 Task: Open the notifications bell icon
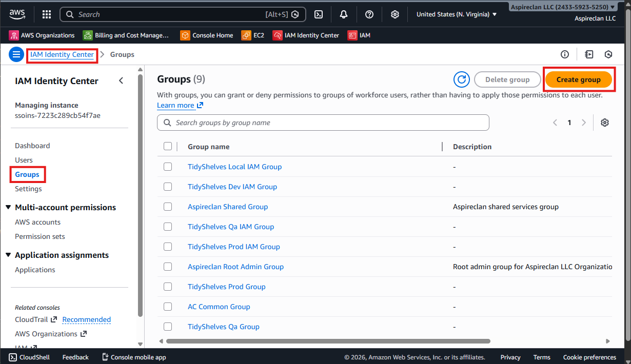[344, 14]
